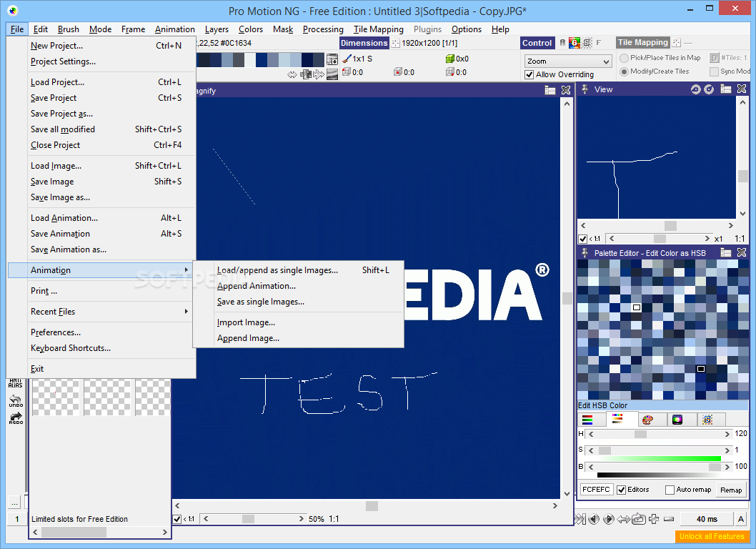The width and height of the screenshot is (756, 549).
Task: Adjust the Brightness slider thumb
Action: pyautogui.click(x=715, y=467)
